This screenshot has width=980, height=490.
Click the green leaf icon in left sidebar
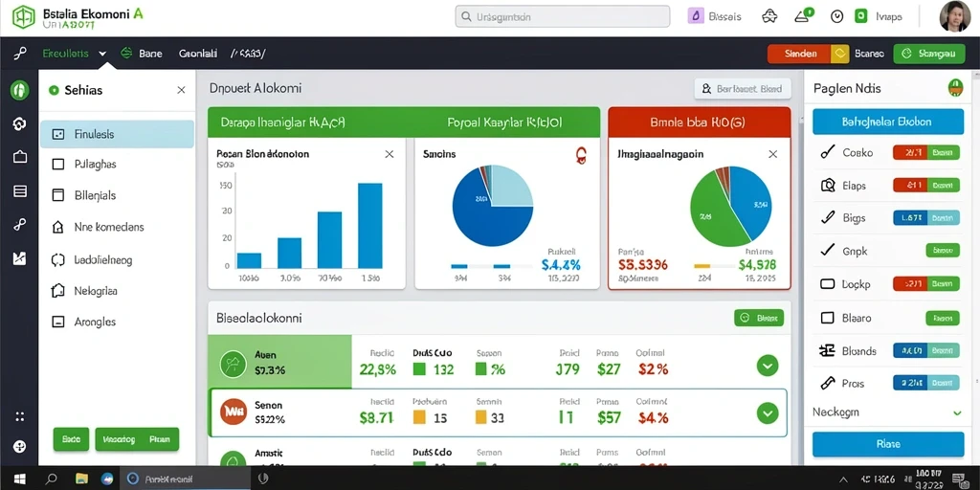(x=19, y=90)
